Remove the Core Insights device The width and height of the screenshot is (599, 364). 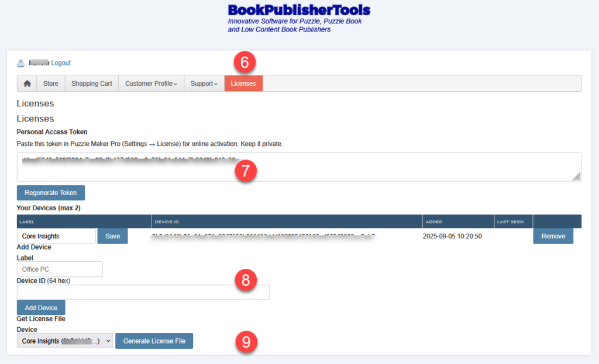[x=553, y=236]
